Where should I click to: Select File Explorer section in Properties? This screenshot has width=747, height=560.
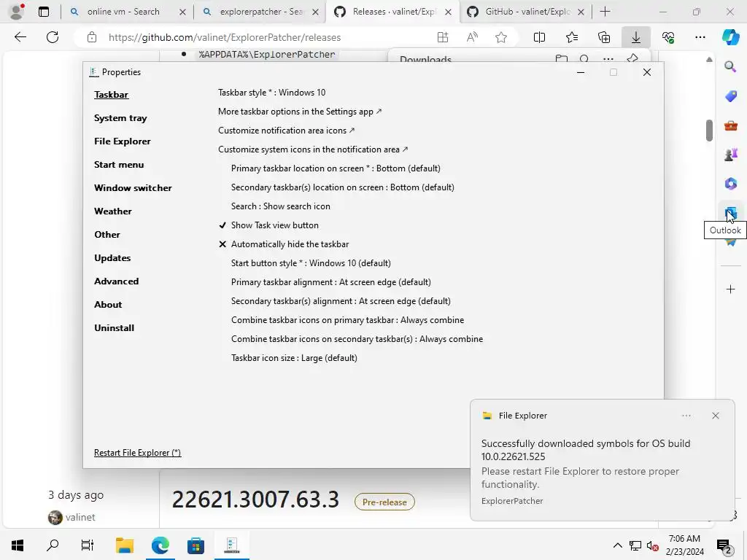[123, 141]
